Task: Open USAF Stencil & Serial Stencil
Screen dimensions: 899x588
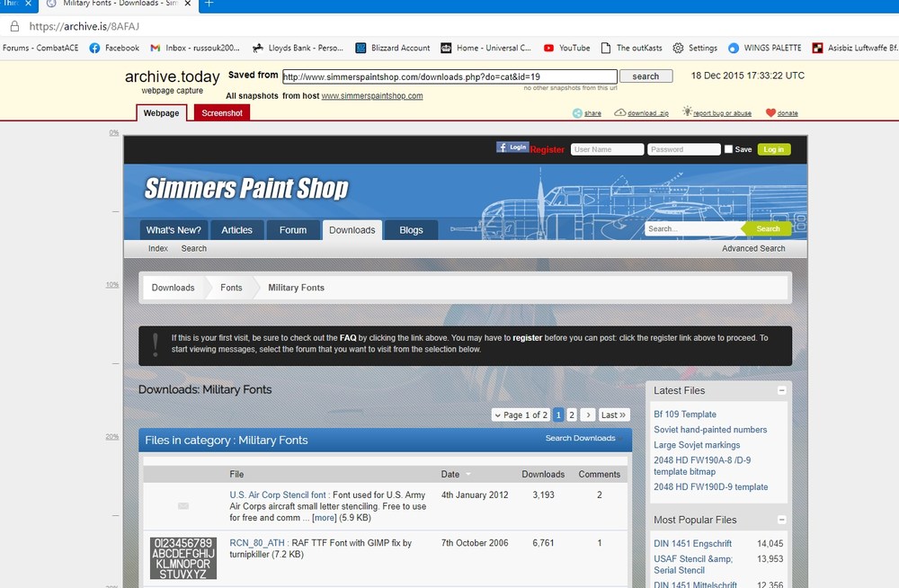Action: coord(693,565)
